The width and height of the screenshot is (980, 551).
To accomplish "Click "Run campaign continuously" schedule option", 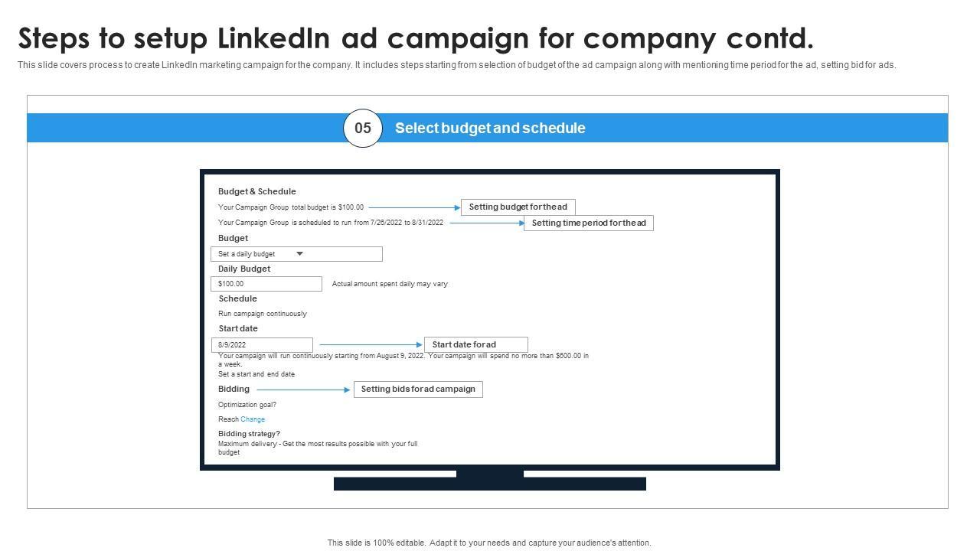I will (x=263, y=314).
